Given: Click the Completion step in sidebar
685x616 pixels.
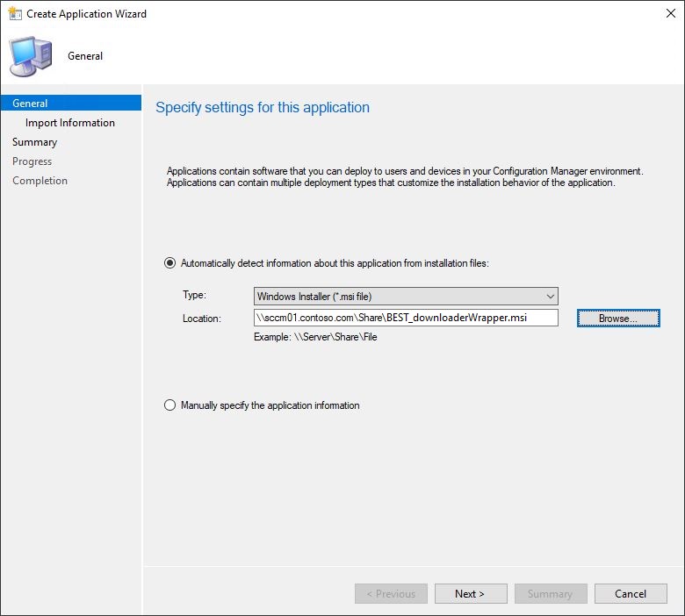Looking at the screenshot, I should (x=40, y=181).
